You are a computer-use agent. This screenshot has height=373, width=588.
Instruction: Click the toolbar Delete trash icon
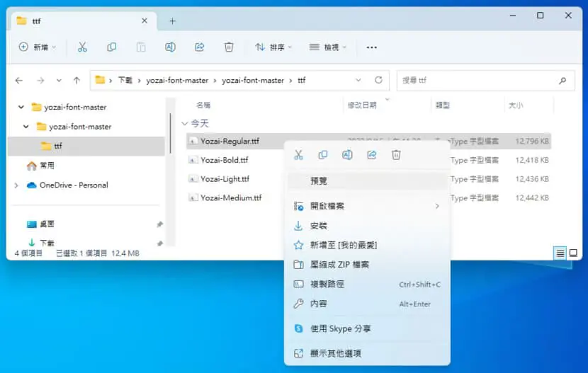pyautogui.click(x=229, y=47)
